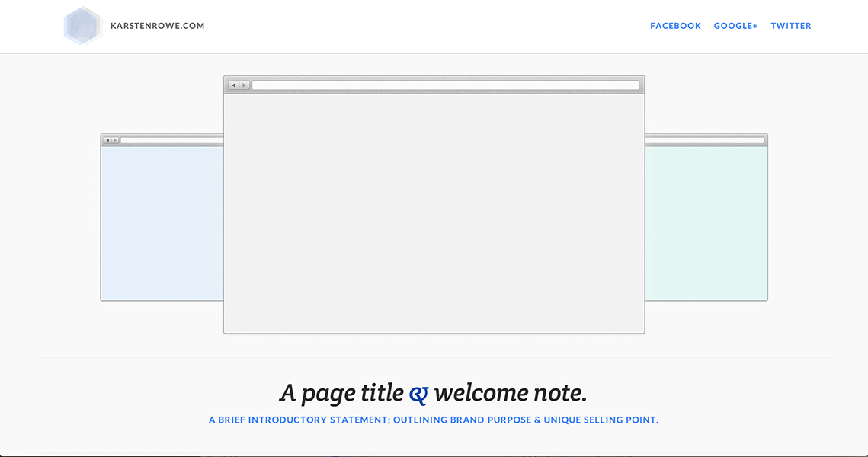Click the 'welcome note.' heading text
Viewport: 868px width, 457px height.
(511, 393)
